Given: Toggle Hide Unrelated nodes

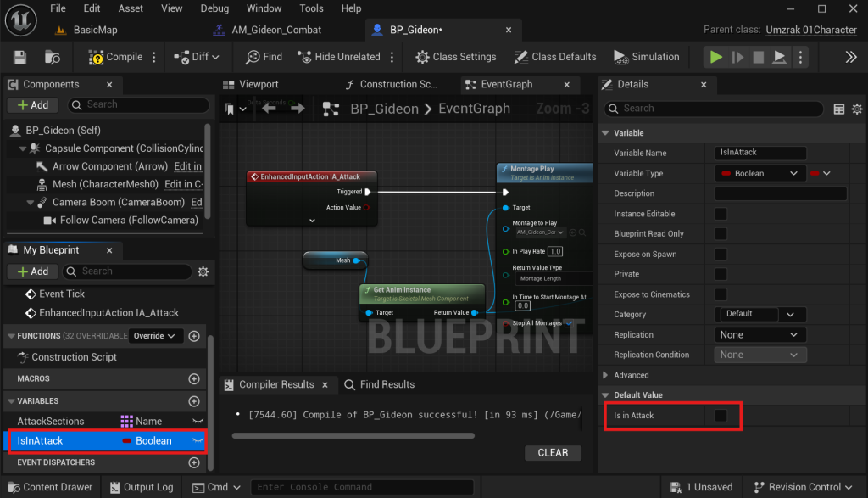Looking at the screenshot, I should (x=339, y=57).
